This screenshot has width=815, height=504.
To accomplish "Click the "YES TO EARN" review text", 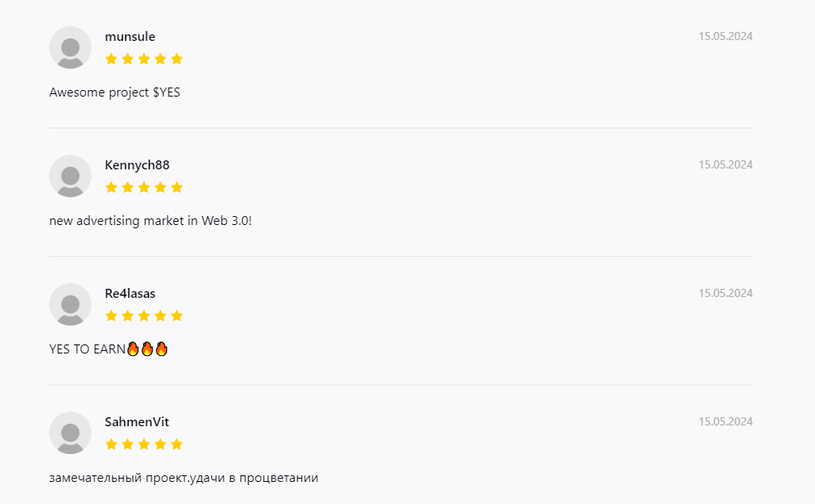I will pos(87,349).
